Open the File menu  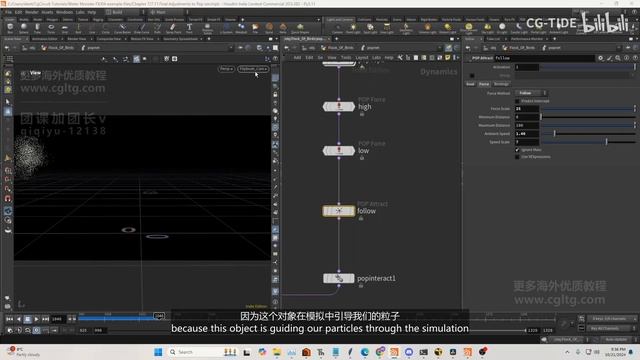9,12
